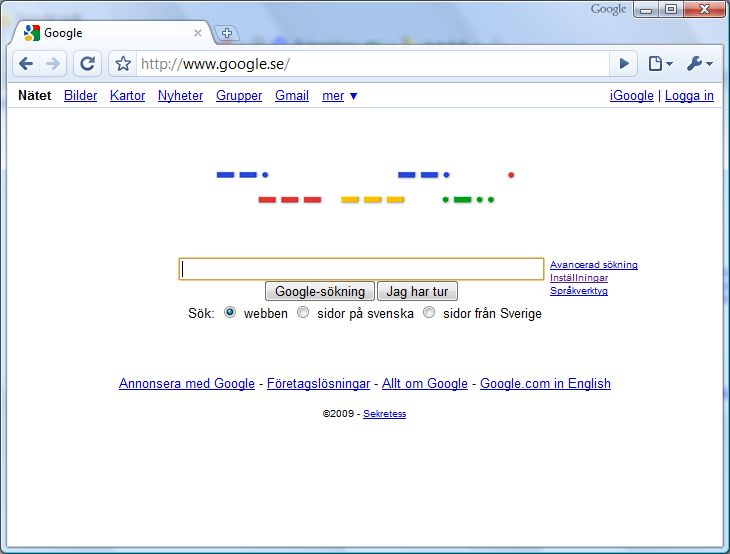Select the sidor från Sverige radio button

coord(429,312)
